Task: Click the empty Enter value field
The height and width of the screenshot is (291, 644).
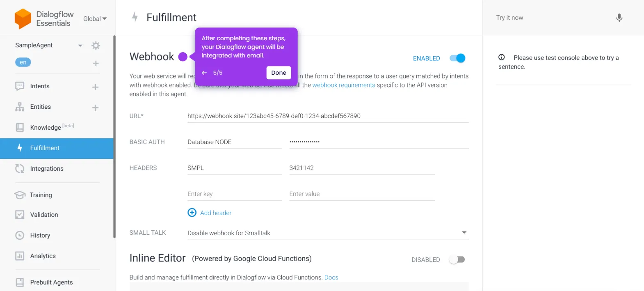Action: (362, 194)
